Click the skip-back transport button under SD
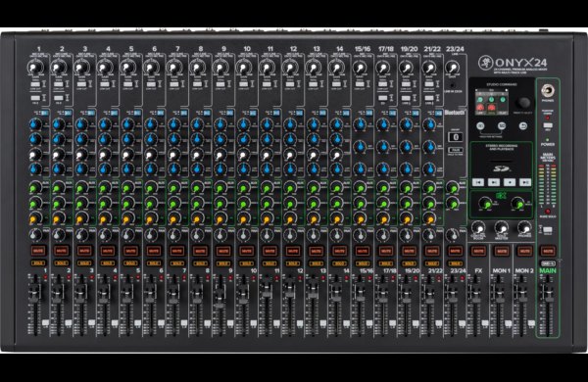This screenshot has height=382, width=588. (478, 182)
